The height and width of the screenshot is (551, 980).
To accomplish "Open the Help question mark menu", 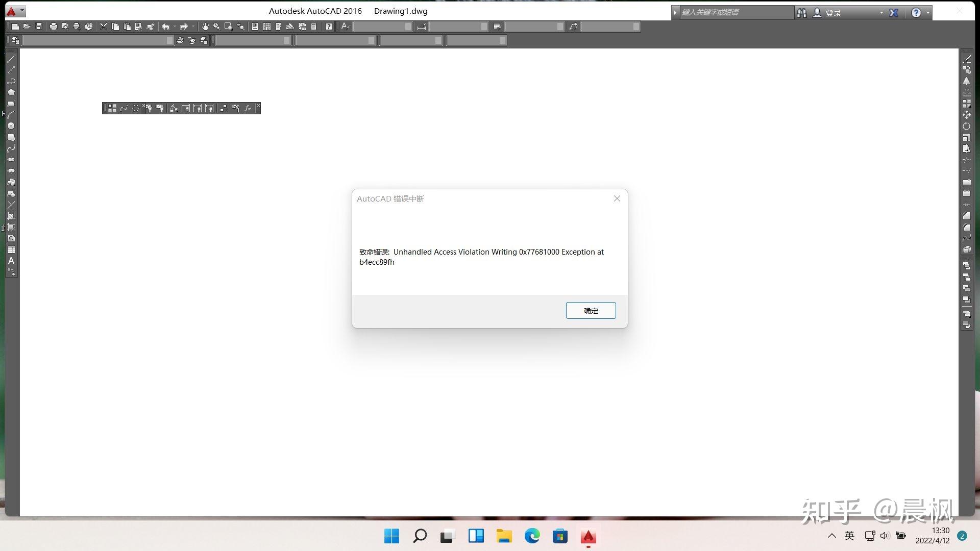I will pos(916,13).
